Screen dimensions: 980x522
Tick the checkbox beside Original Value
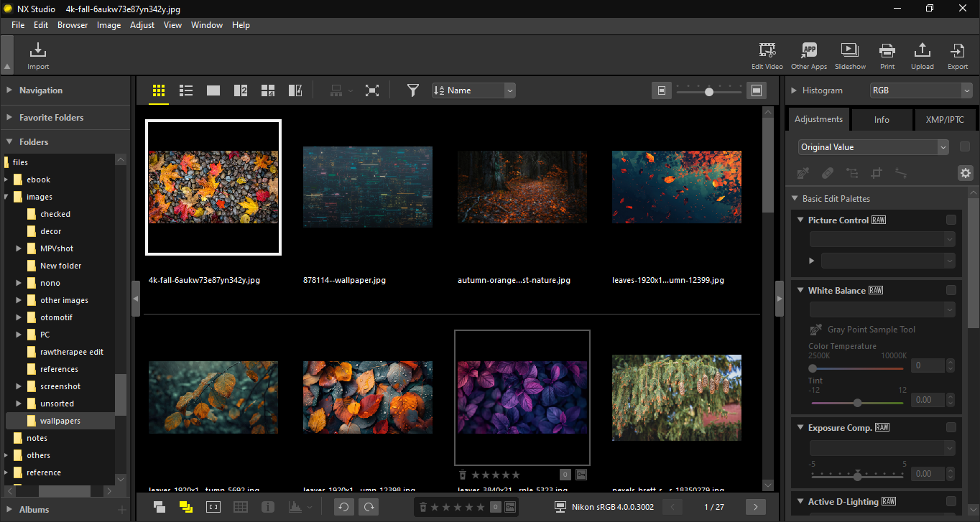(x=965, y=146)
